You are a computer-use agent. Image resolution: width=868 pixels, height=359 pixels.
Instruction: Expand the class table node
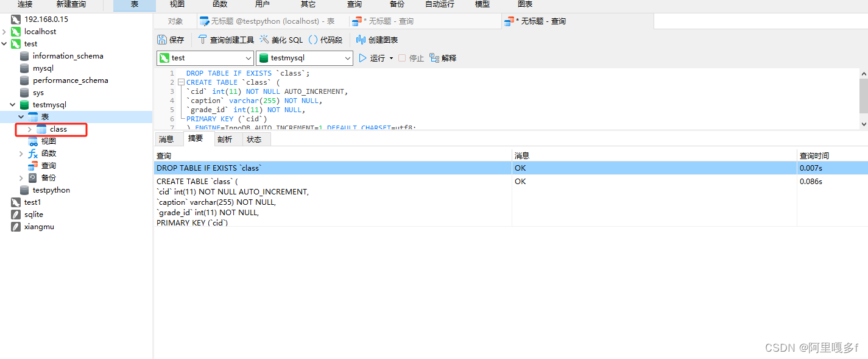pyautogui.click(x=30, y=129)
